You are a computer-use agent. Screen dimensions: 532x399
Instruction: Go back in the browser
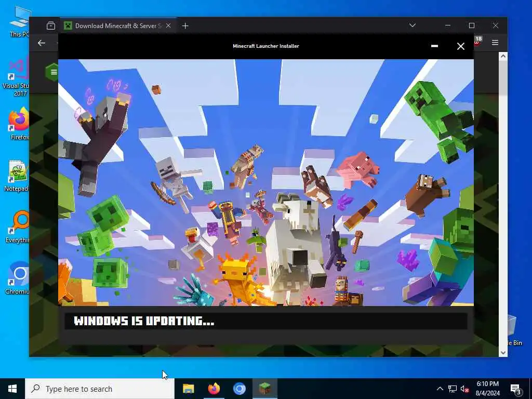tap(42, 43)
